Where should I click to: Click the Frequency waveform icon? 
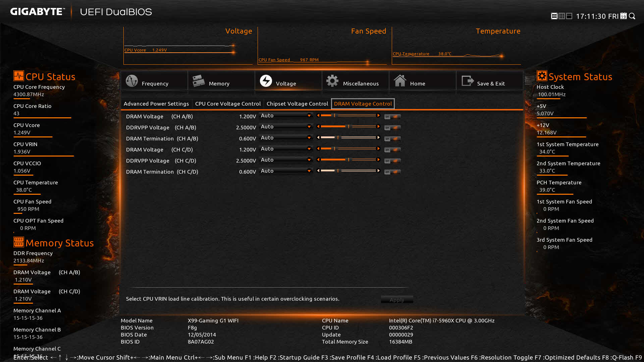[131, 81]
